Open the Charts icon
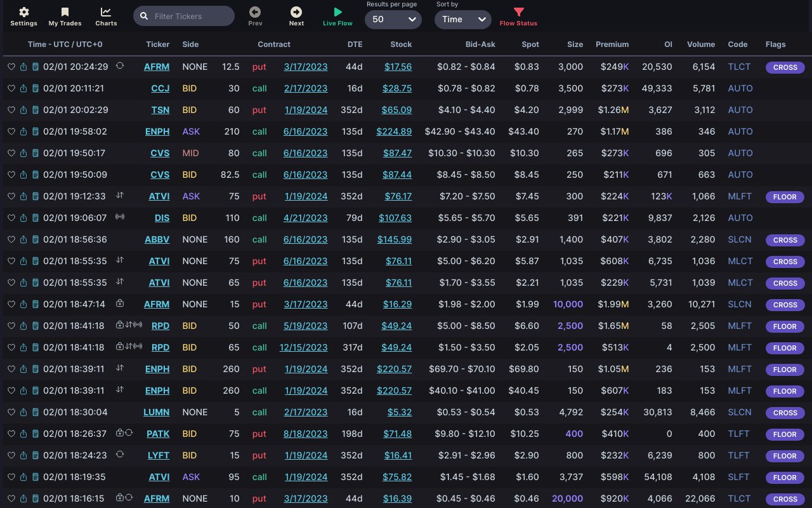 pyautogui.click(x=106, y=12)
